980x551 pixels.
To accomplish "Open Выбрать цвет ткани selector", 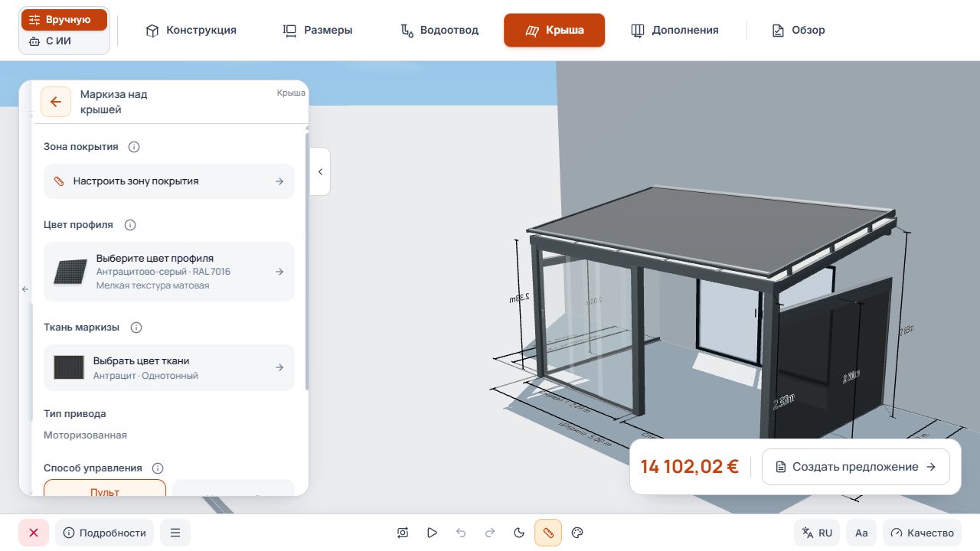I will tap(169, 368).
